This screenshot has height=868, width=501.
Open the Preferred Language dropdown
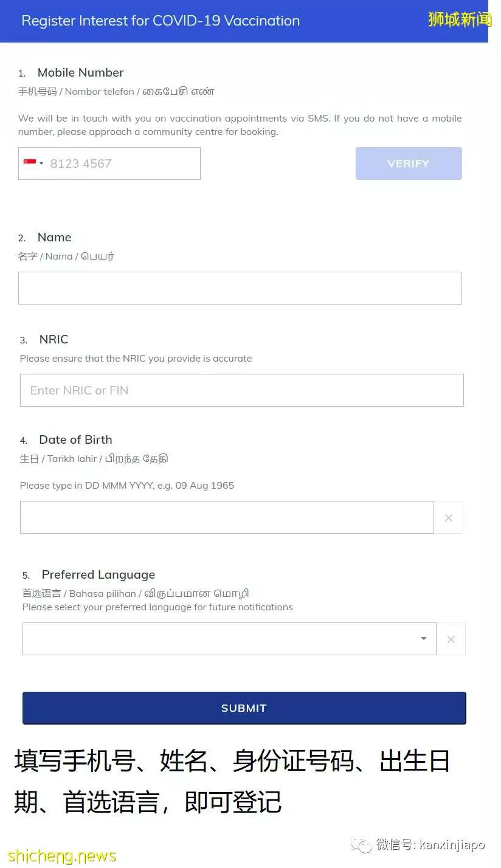tap(229, 639)
